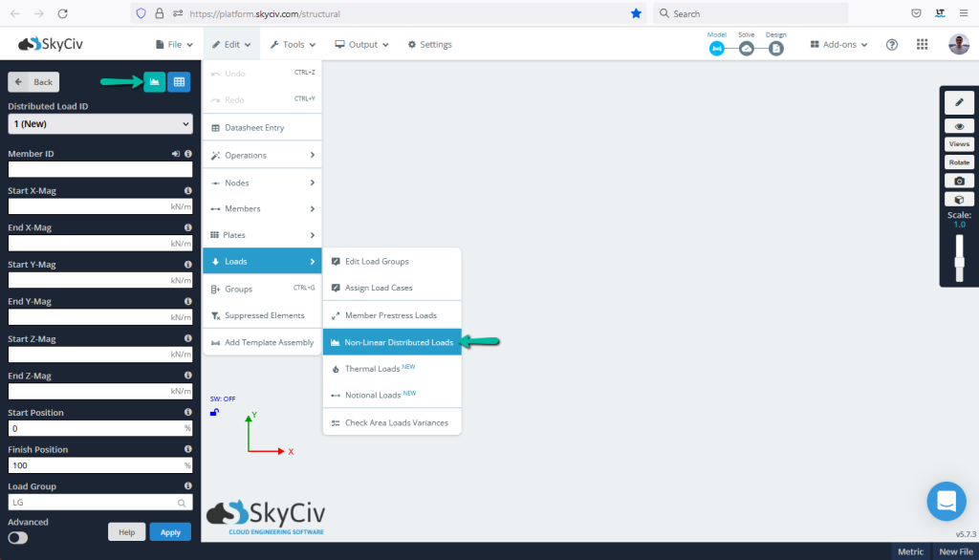Click the 3D cube render icon
The height and width of the screenshot is (560, 979).
click(x=959, y=199)
